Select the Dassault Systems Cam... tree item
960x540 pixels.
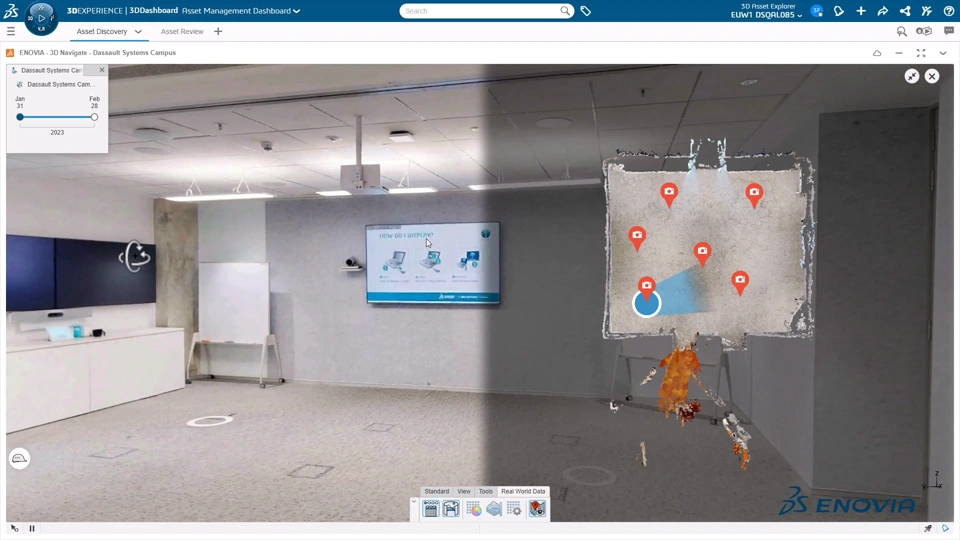click(x=61, y=84)
